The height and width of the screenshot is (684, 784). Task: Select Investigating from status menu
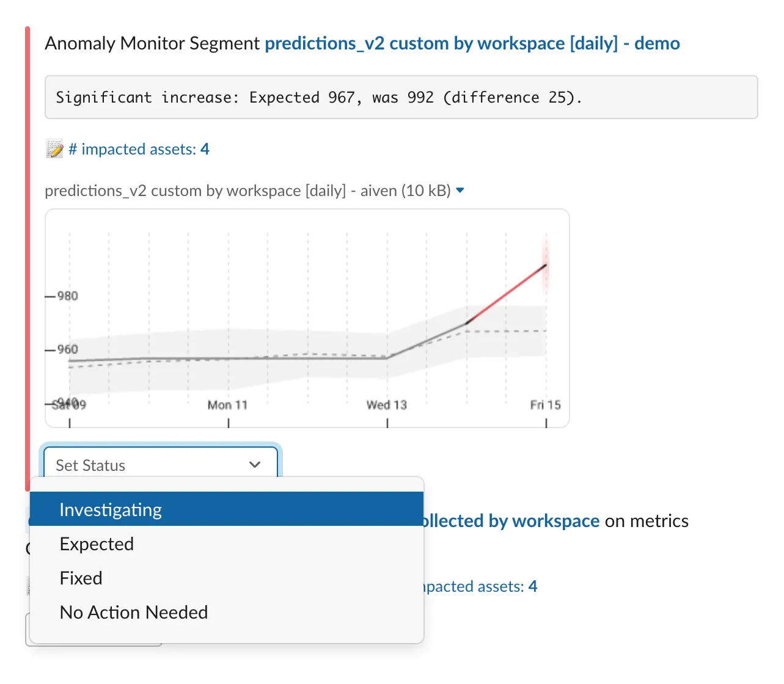[110, 509]
